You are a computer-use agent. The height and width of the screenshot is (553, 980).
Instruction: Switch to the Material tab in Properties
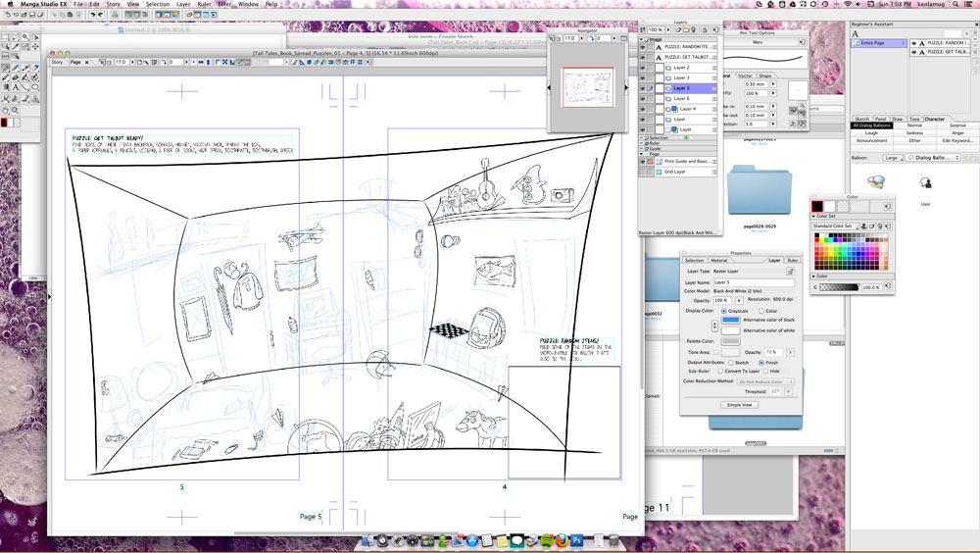click(719, 260)
